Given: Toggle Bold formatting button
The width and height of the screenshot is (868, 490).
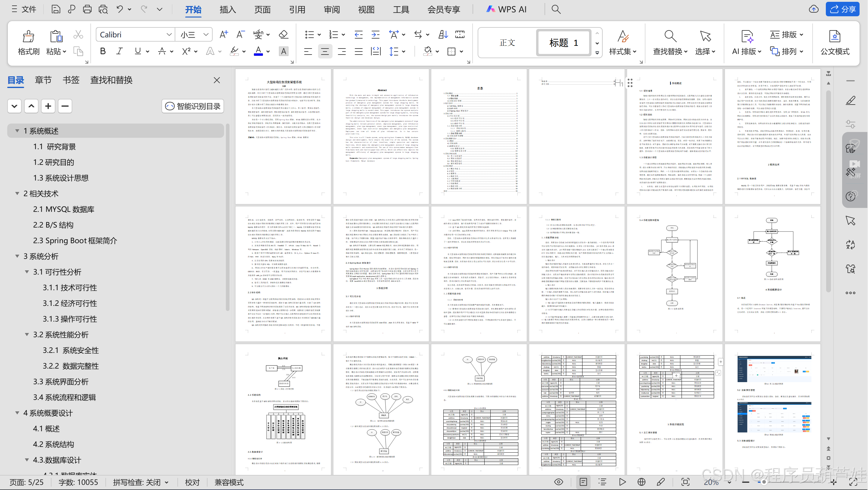Looking at the screenshot, I should 103,51.
